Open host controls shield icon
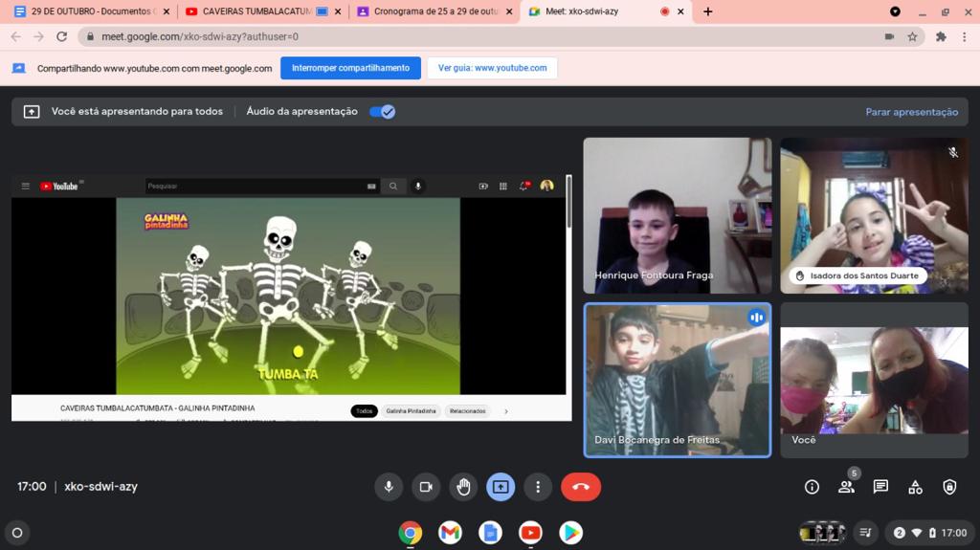 (x=949, y=487)
